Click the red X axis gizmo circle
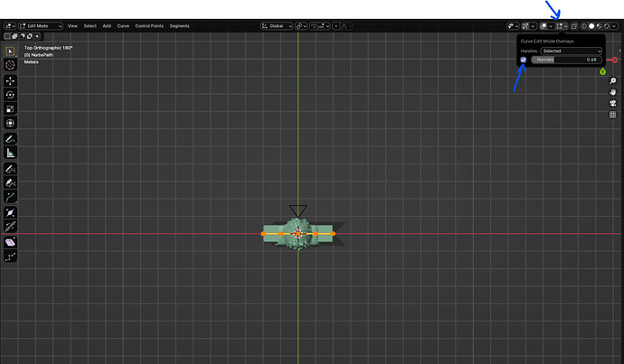The height and width of the screenshot is (364, 624). click(x=615, y=60)
